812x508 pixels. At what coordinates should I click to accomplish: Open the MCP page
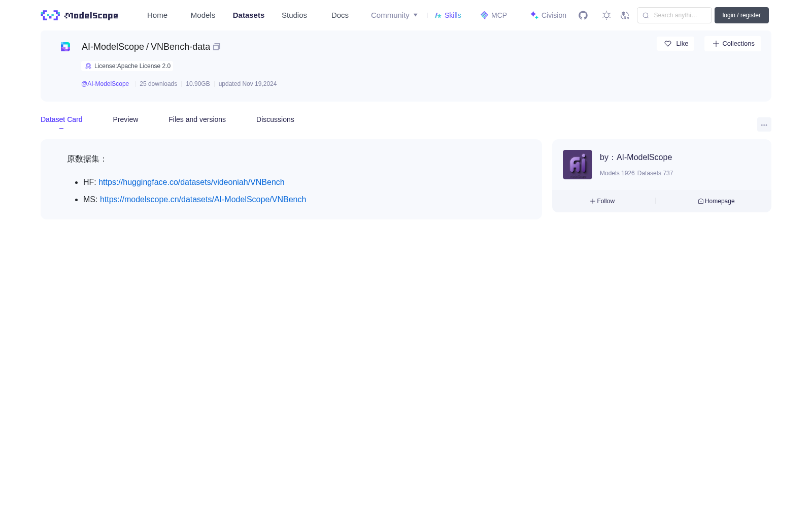[x=494, y=15]
